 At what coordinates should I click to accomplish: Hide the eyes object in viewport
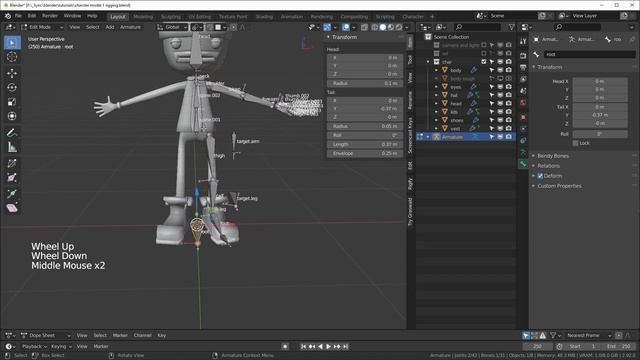click(500, 87)
